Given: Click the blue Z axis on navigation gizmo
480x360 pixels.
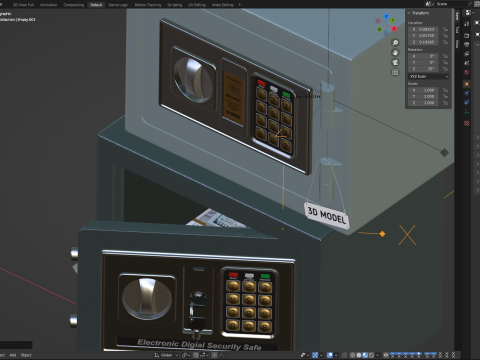Looking at the screenshot, I should 386,16.
